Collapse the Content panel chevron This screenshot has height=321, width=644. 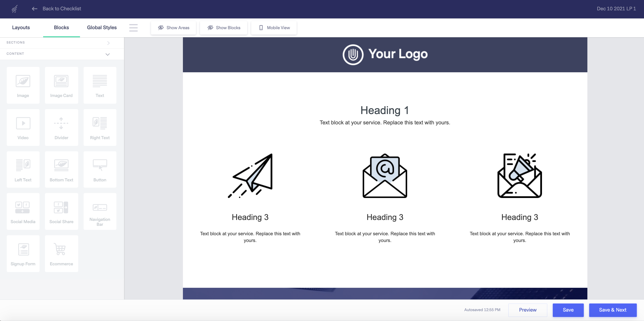pyautogui.click(x=107, y=54)
